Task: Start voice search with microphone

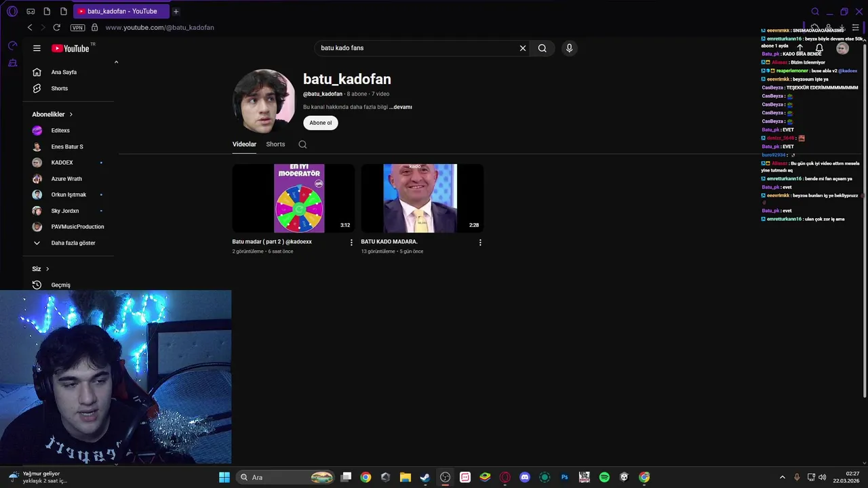Action: click(569, 48)
